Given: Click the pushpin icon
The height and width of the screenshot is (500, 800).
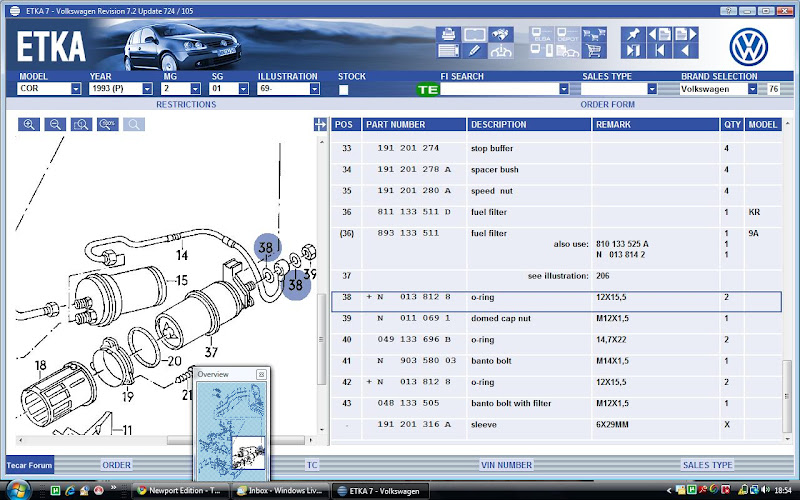Looking at the screenshot, I should pos(632,34).
